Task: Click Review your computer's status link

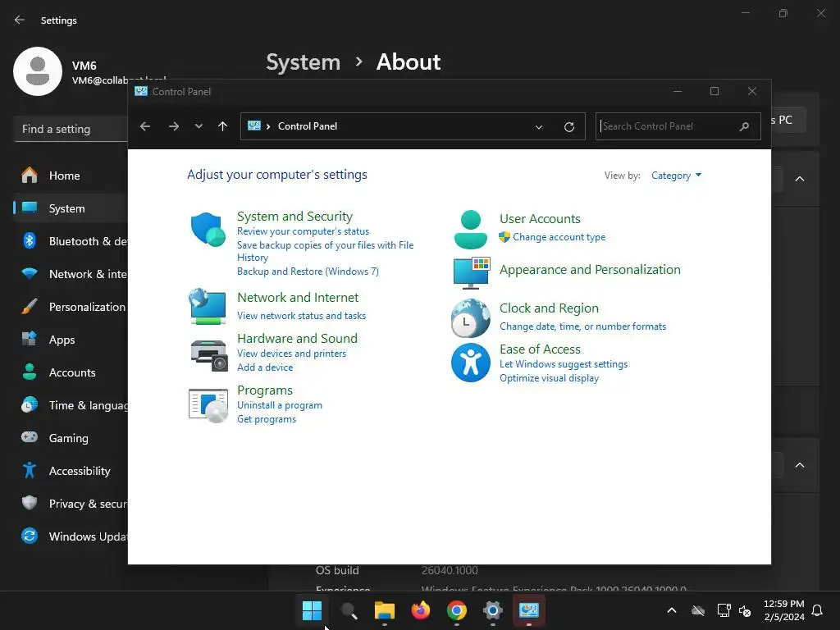Action: 304,231
